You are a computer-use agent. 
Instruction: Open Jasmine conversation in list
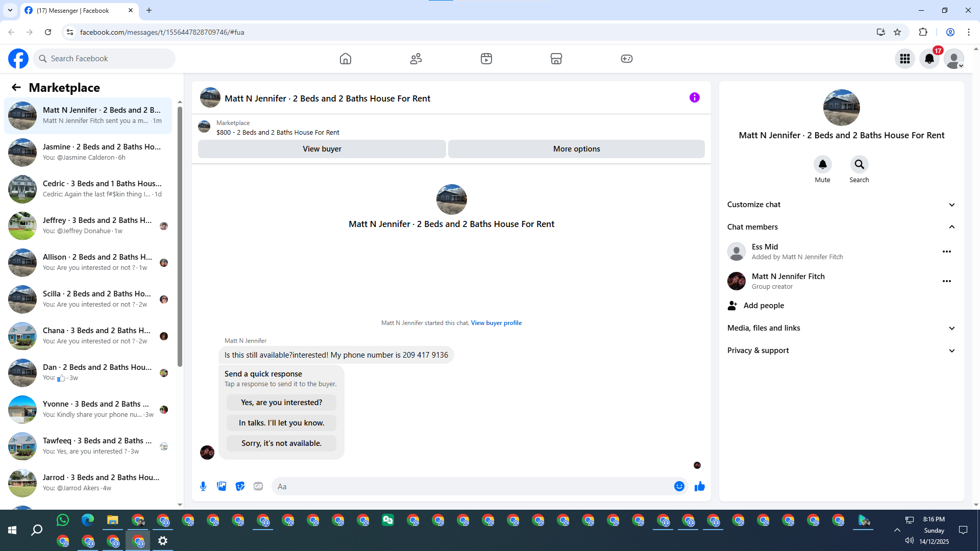[x=88, y=153]
